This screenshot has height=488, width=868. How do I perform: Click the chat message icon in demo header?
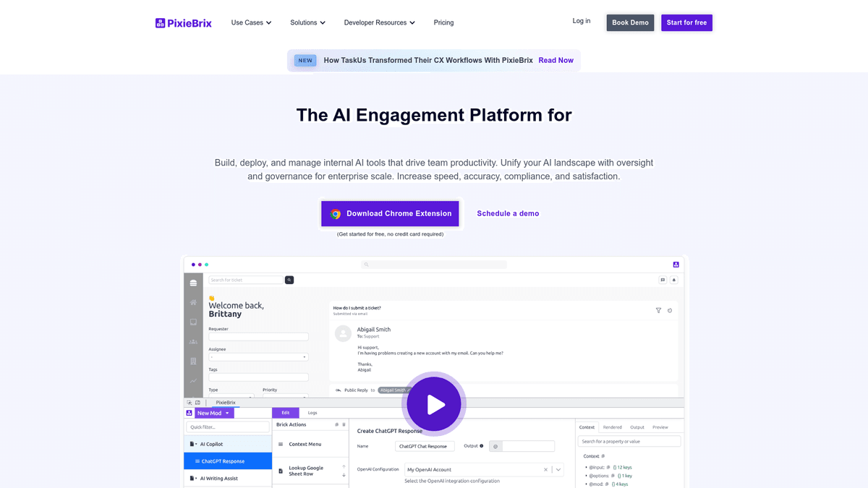(663, 280)
